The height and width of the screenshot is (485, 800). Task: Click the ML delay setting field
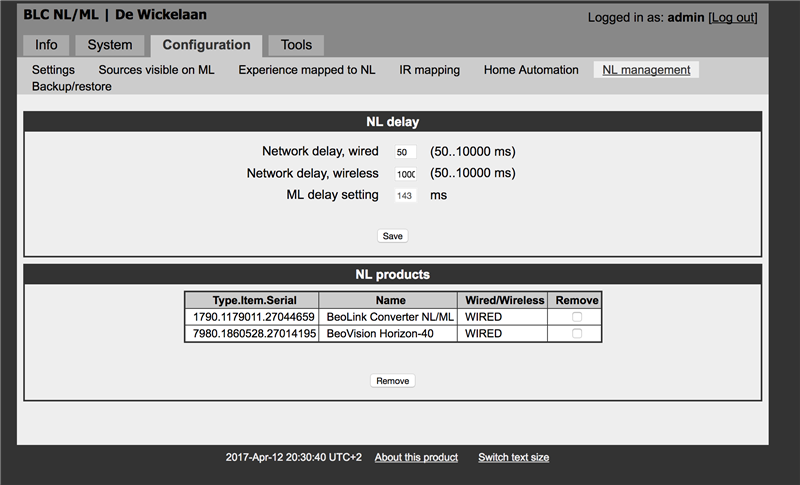tap(405, 195)
